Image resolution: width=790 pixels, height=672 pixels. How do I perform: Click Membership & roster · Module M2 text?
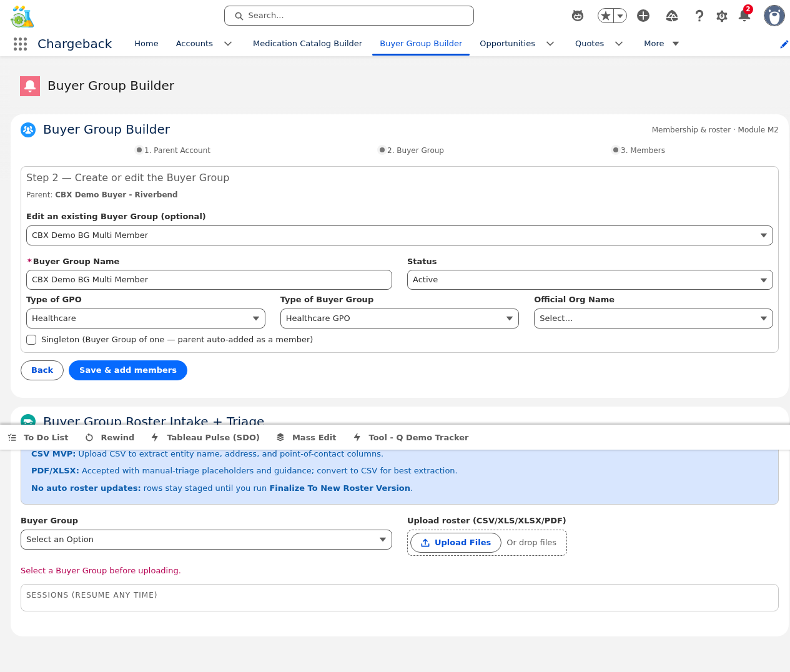(x=715, y=130)
